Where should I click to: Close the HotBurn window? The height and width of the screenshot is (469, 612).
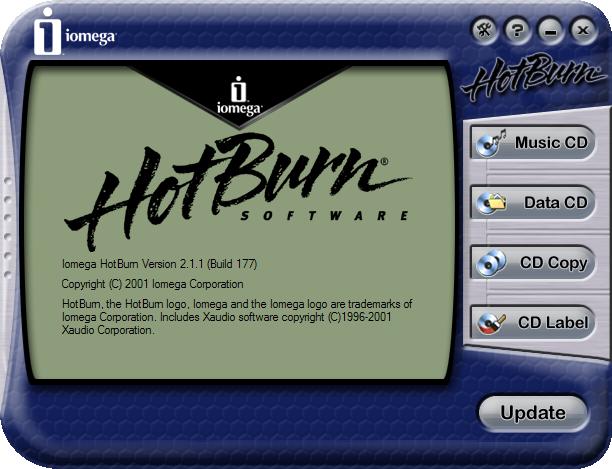point(583,30)
